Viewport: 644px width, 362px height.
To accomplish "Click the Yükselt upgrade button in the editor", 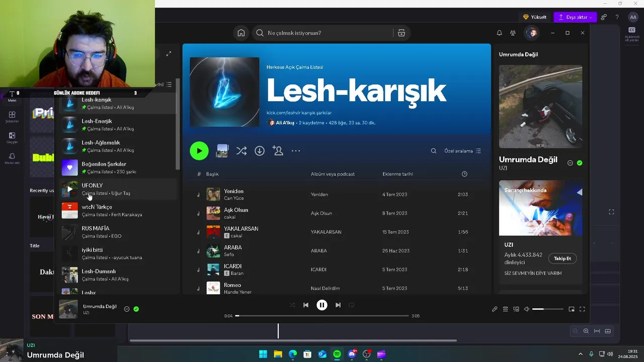I will pos(535,17).
